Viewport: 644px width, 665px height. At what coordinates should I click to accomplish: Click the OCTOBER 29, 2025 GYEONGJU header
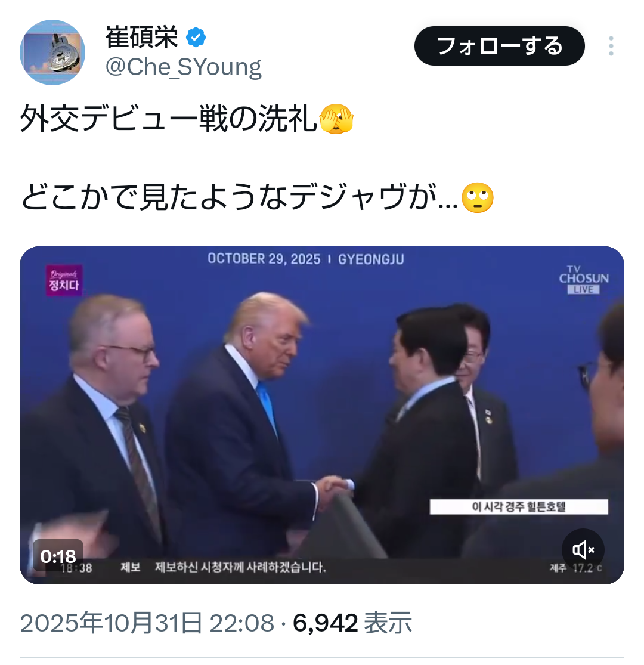coord(306,259)
